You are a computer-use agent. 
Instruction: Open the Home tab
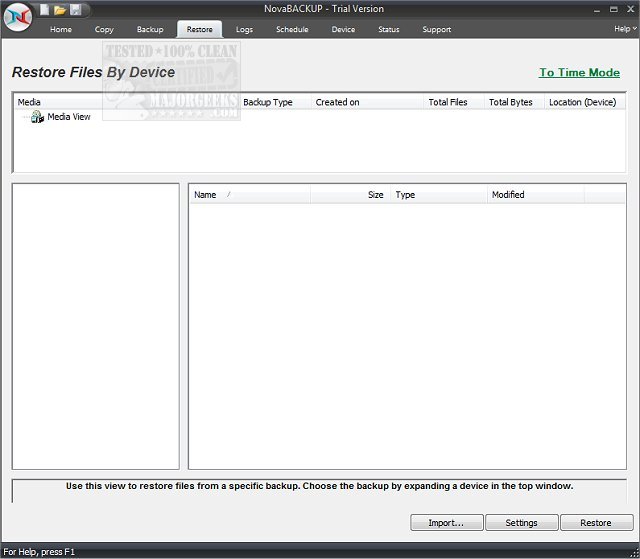(61, 29)
